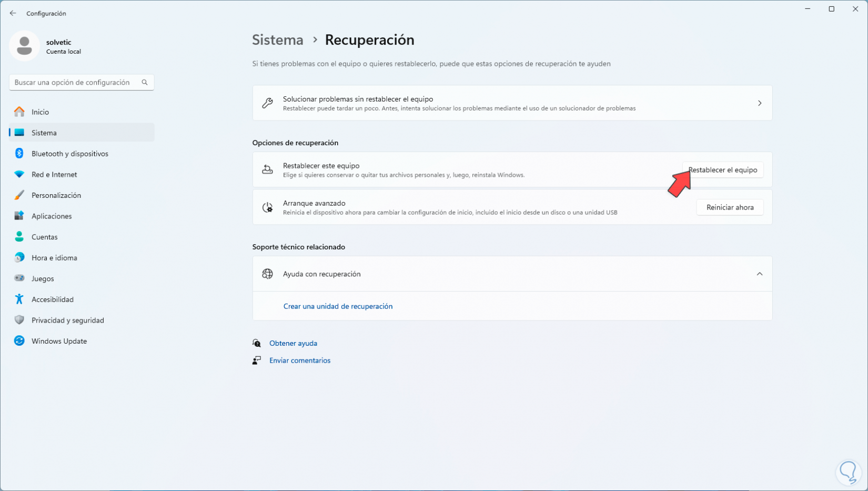Open the Sistema section in the sidebar
868x491 pixels.
click(x=44, y=133)
